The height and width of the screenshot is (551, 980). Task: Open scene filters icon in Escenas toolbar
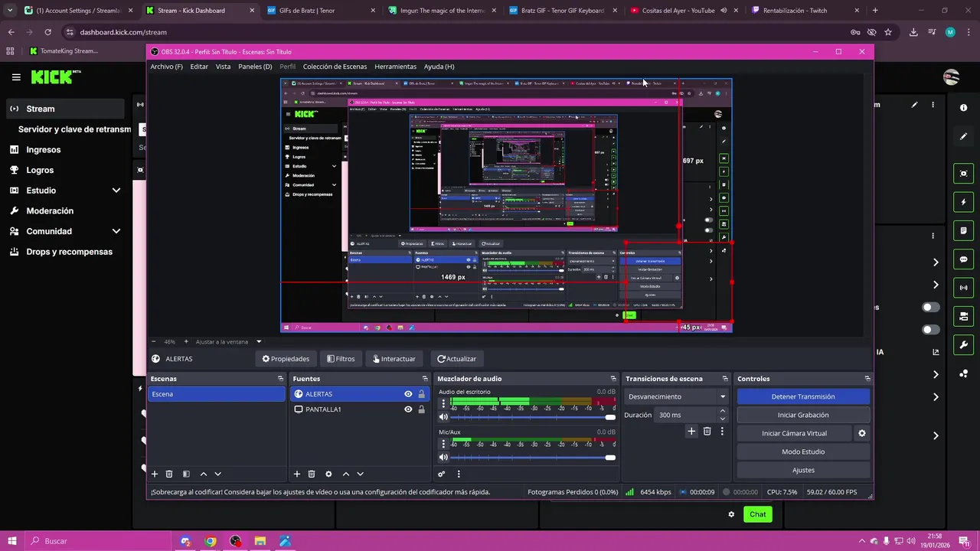[x=186, y=474]
